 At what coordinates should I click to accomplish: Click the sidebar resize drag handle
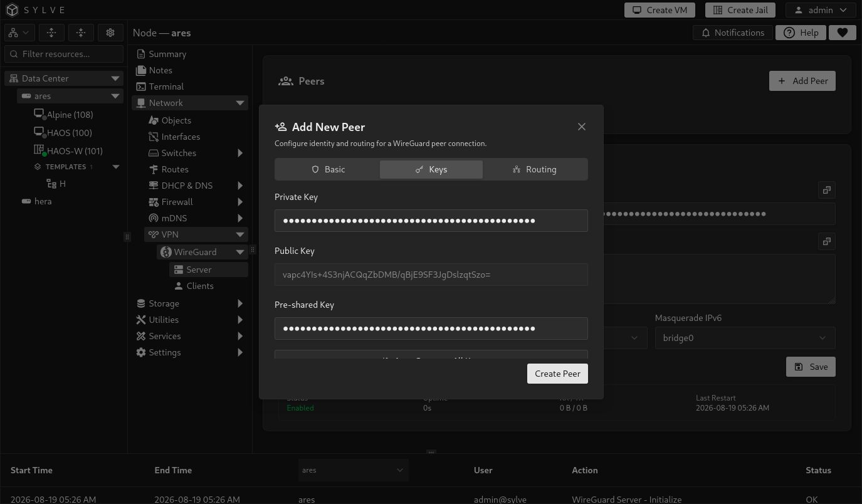[127, 236]
